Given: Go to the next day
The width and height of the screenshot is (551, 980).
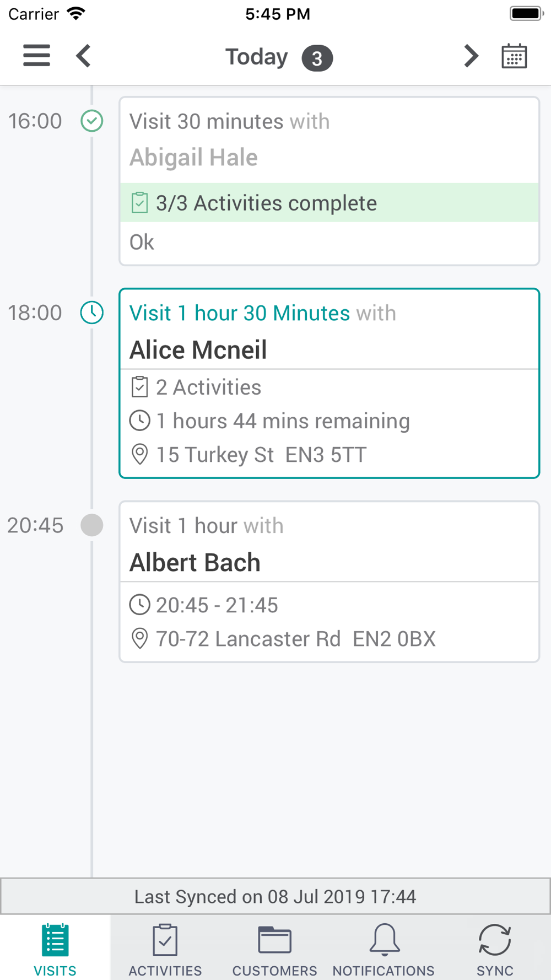Looking at the screenshot, I should (471, 56).
